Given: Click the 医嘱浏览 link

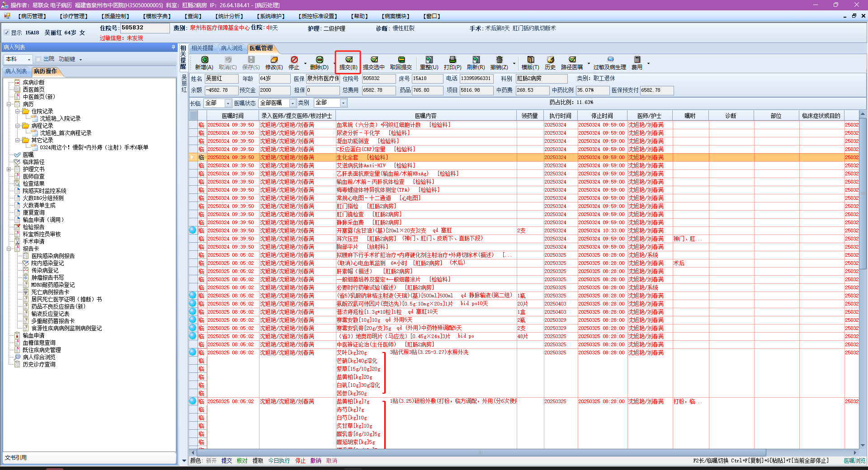Looking at the screenshot, I should click(854, 461).
